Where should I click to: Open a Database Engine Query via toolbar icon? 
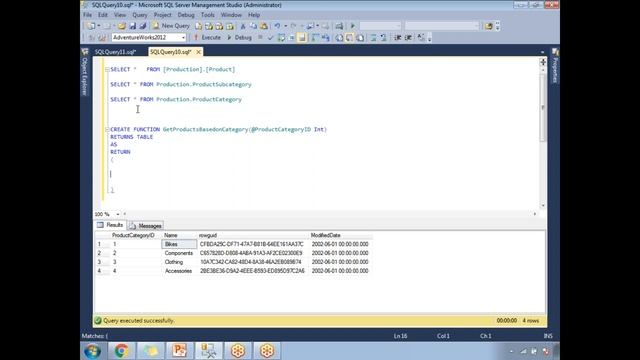click(198, 26)
